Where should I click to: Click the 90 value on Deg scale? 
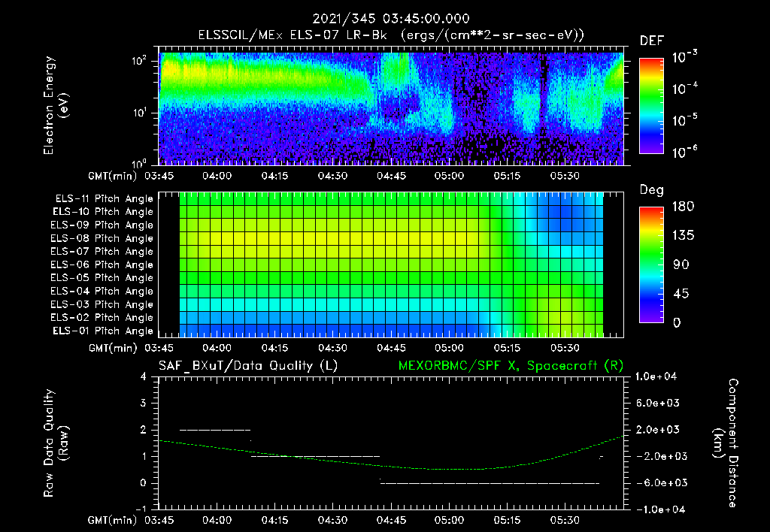click(681, 265)
